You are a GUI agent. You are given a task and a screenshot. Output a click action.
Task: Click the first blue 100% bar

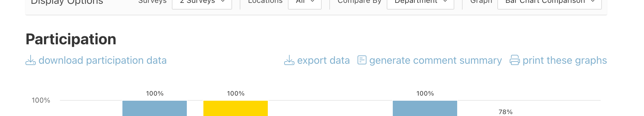point(155,108)
